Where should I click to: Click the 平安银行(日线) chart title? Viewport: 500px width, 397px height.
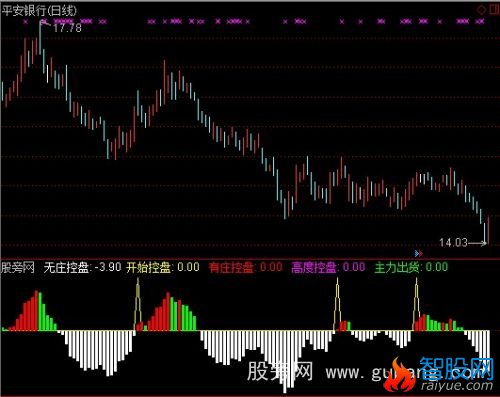(x=39, y=11)
